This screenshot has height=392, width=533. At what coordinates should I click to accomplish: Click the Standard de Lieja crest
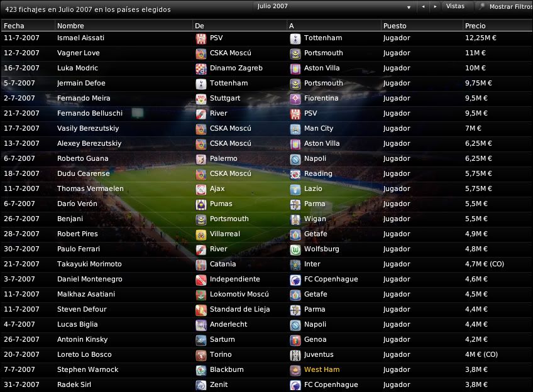point(201,310)
